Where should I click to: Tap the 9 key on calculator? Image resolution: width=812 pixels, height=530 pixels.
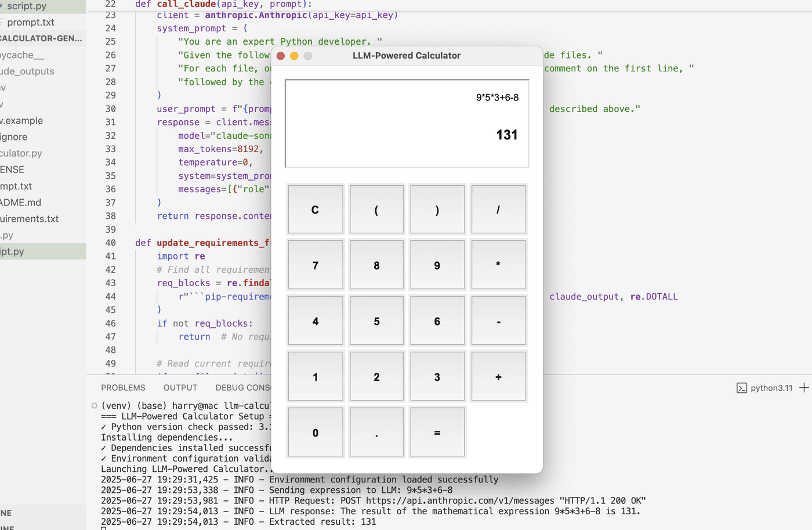click(437, 265)
